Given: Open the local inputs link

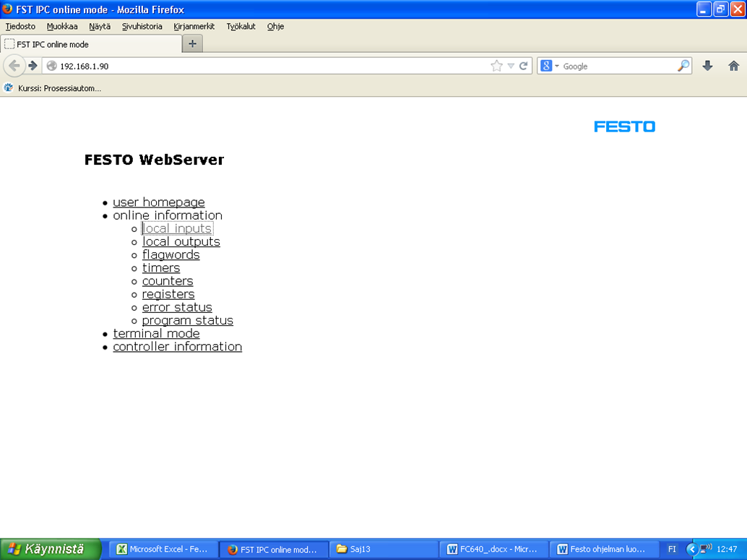Looking at the screenshot, I should [x=177, y=228].
